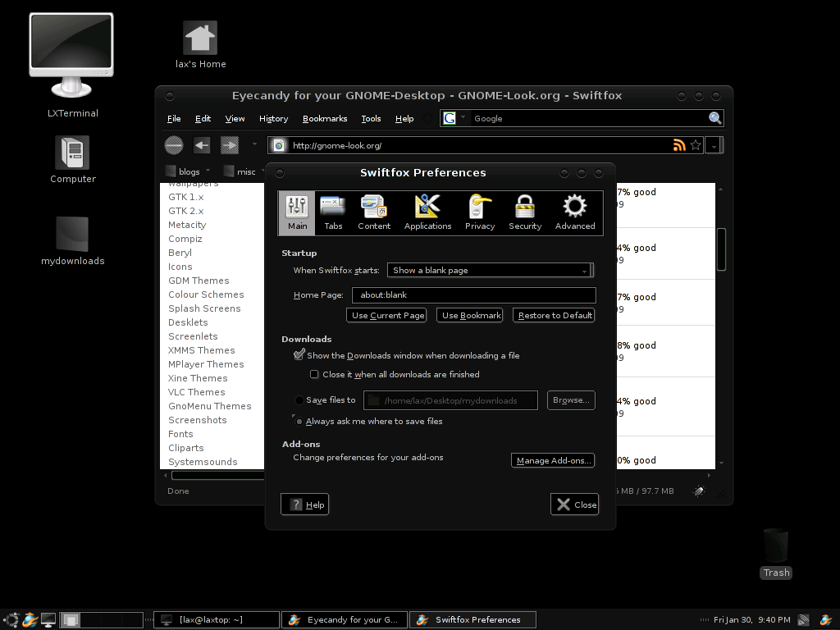Click the Google search engine icon
The height and width of the screenshot is (630, 840).
coord(450,118)
